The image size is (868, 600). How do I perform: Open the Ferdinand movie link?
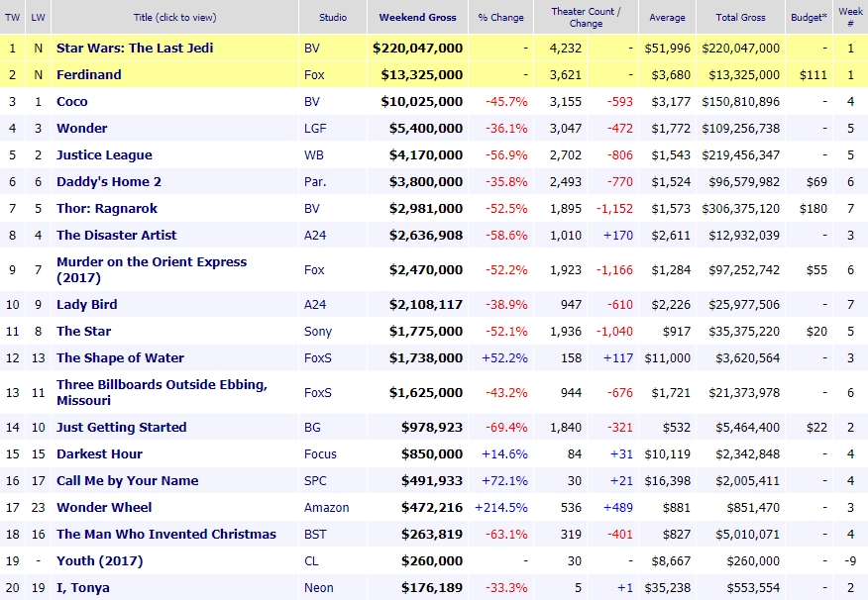coord(88,74)
